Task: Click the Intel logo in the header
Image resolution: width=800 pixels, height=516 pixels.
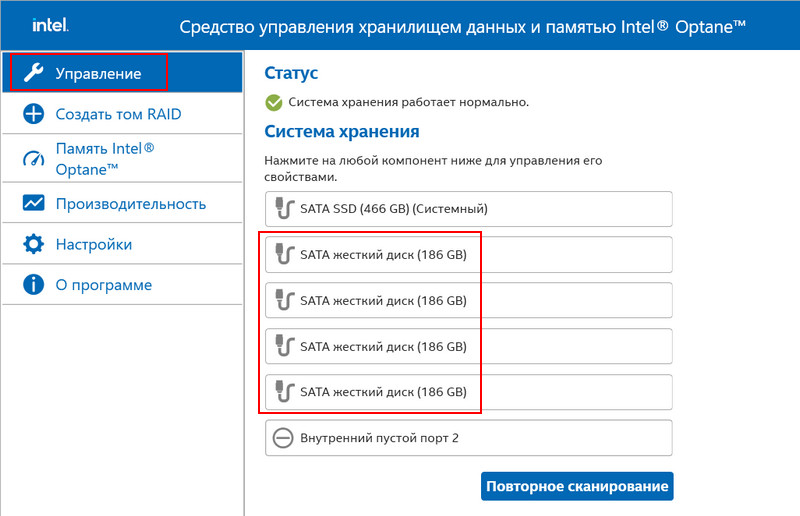Action: (x=50, y=25)
